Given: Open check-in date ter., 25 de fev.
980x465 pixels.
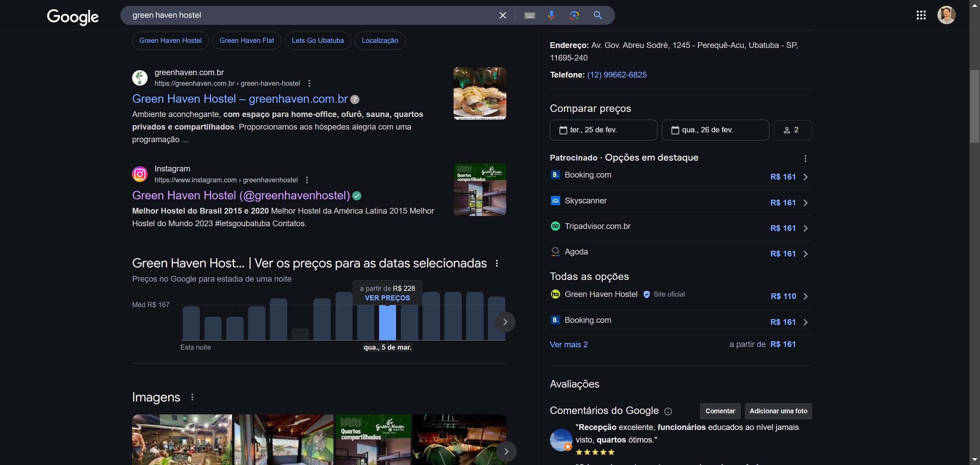Looking at the screenshot, I should [x=603, y=130].
